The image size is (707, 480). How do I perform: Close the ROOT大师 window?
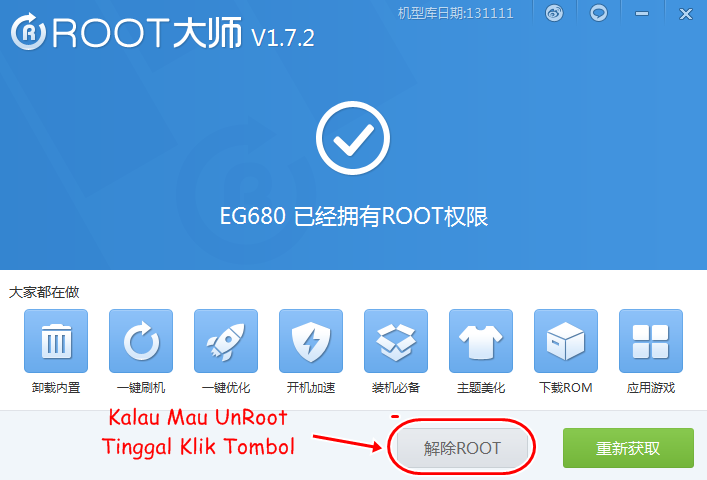coord(686,14)
